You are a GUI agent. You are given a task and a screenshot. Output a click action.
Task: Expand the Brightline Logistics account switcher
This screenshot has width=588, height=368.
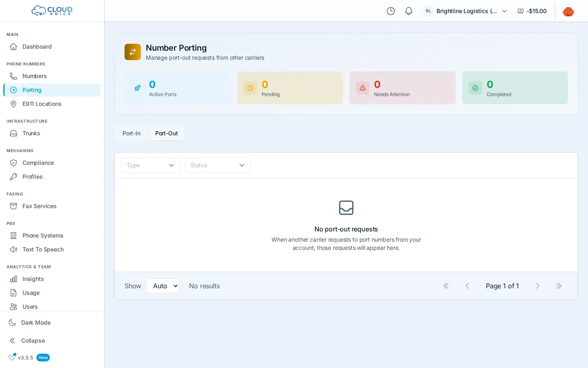465,11
